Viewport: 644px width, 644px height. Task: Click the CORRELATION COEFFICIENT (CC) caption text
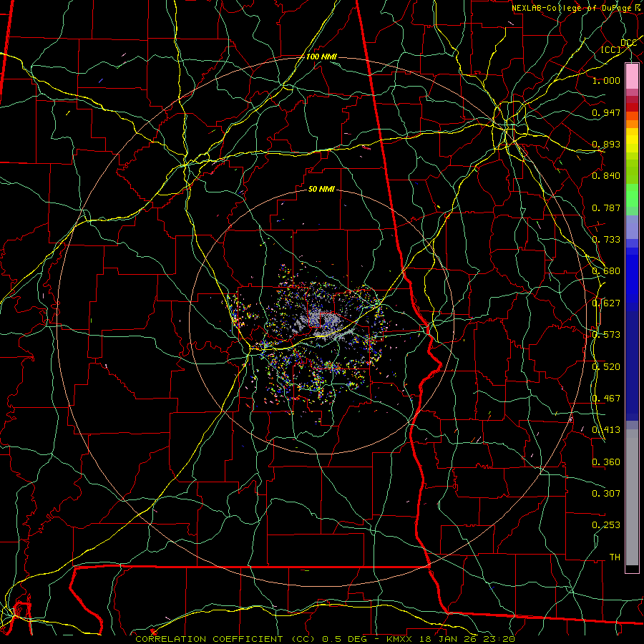[x=225, y=639]
